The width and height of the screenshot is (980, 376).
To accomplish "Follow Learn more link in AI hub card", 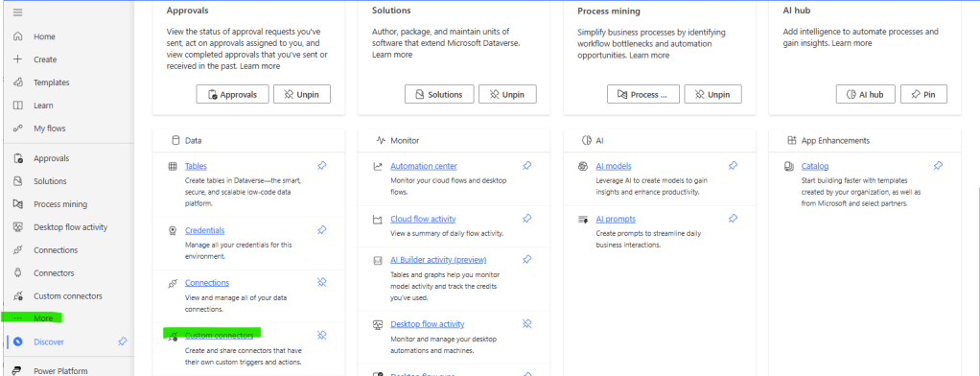I will pos(852,43).
